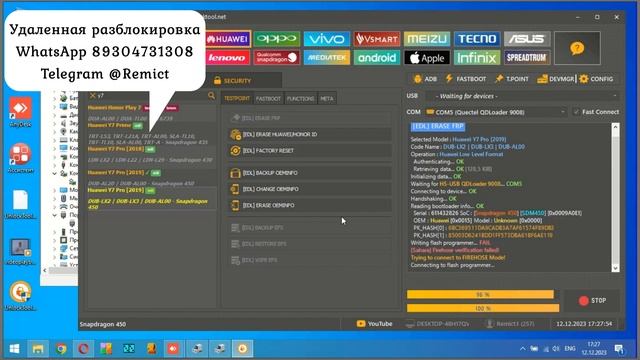Select the Android logo tile
The width and height of the screenshot is (640, 360).
pyautogui.click(x=377, y=58)
